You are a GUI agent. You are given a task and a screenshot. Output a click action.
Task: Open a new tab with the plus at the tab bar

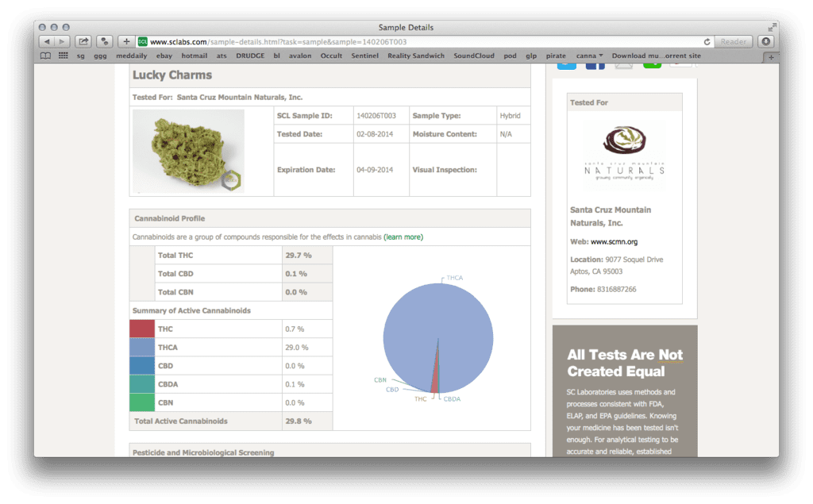[771, 58]
